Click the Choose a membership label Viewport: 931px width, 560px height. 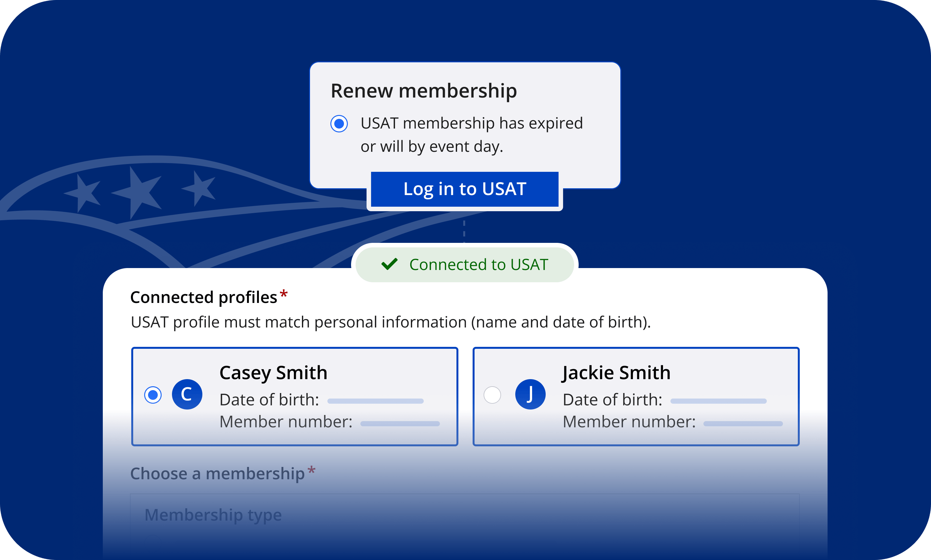click(x=217, y=473)
